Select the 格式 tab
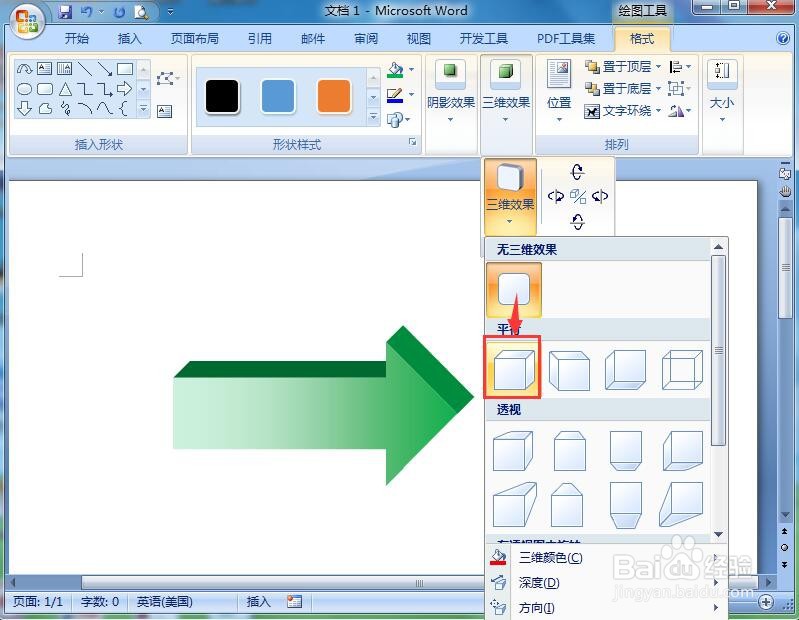The height and width of the screenshot is (620, 799). pos(642,39)
